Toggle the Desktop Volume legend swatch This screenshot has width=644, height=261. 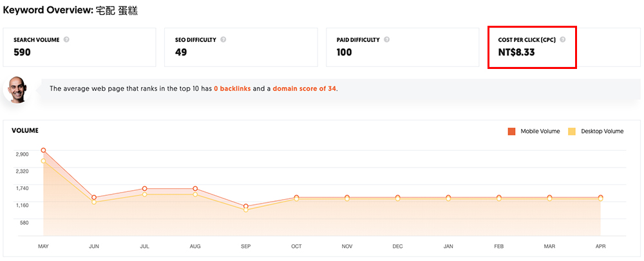[x=572, y=131]
